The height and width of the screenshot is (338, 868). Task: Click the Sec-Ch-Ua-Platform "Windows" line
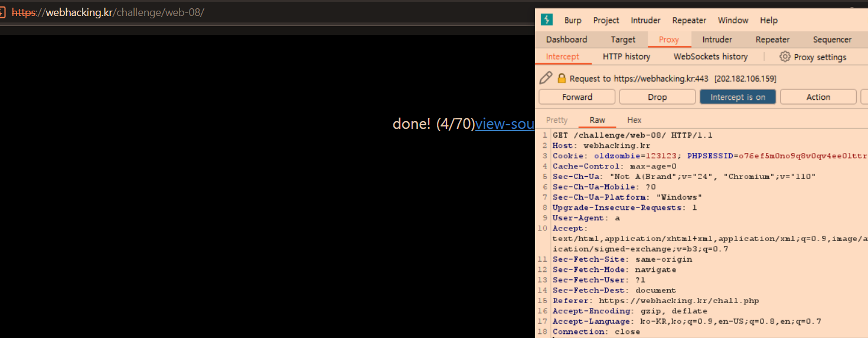627,197
